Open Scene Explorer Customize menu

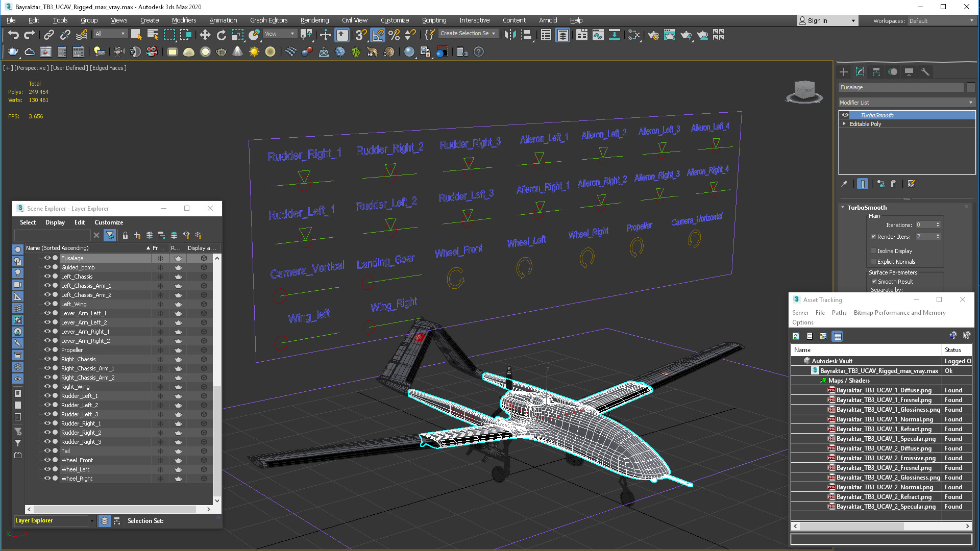pyautogui.click(x=109, y=222)
